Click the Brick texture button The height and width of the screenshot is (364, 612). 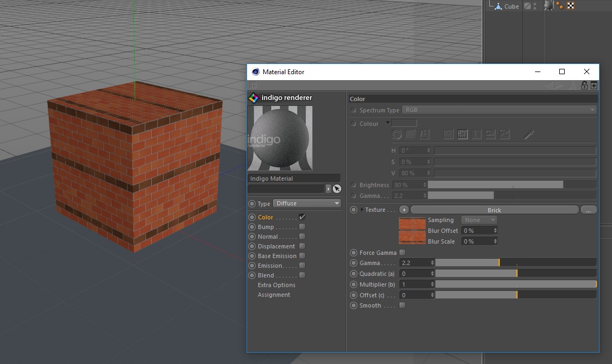click(x=494, y=210)
